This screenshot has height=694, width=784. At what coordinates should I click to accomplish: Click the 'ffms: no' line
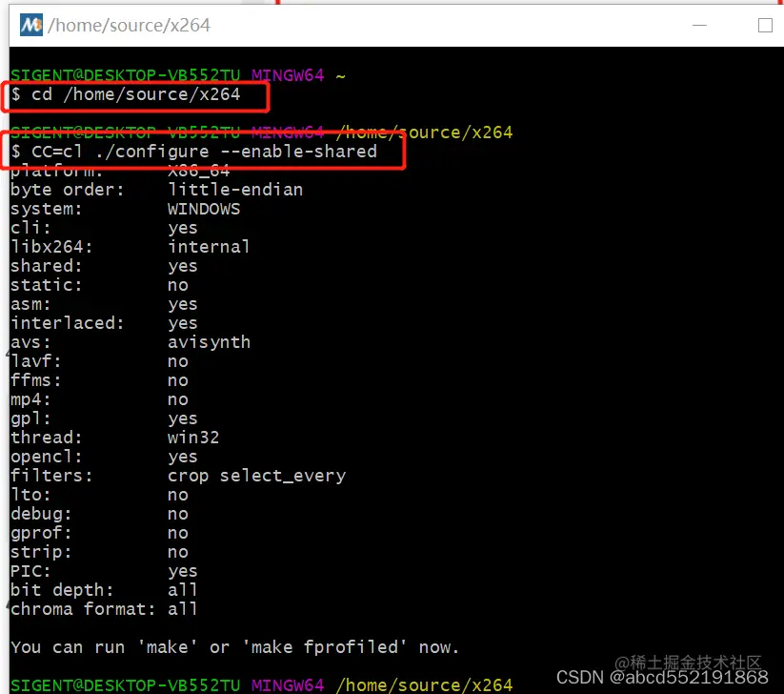point(99,380)
